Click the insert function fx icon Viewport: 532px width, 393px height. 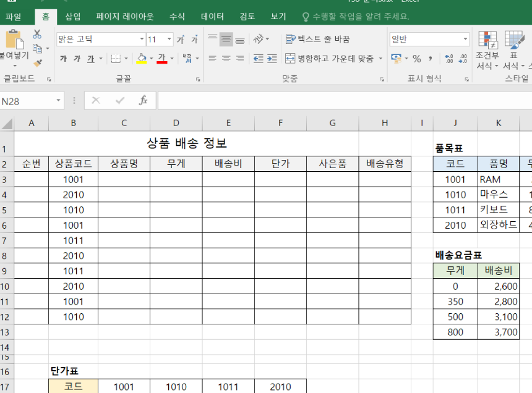(x=143, y=100)
